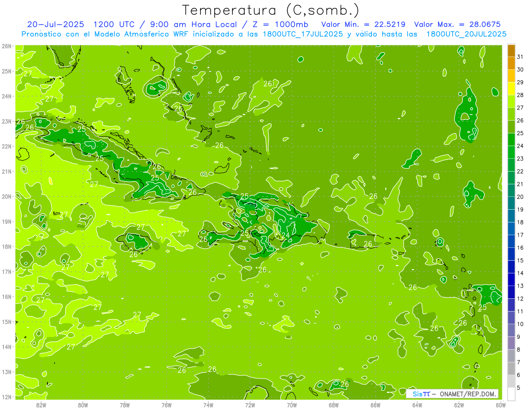Viewport: 532px width, 411px height.
Task: Click the teal swatch between 19 and 20
Action: (x=511, y=203)
